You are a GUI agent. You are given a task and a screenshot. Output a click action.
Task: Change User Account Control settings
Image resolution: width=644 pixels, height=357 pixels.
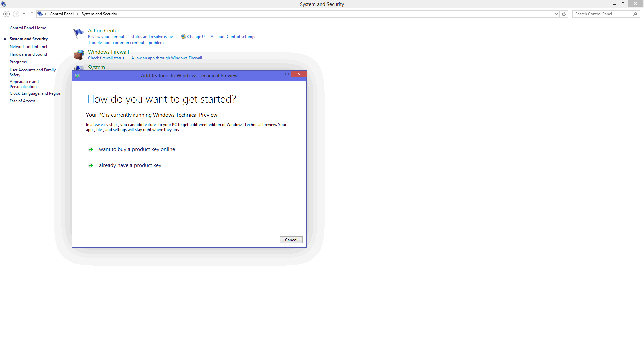[x=221, y=37]
